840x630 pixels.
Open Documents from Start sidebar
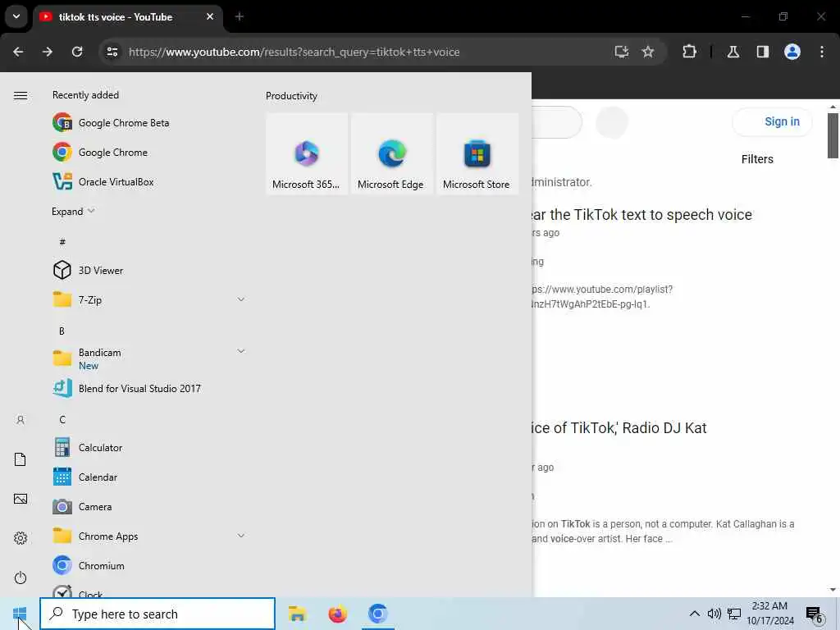point(21,459)
